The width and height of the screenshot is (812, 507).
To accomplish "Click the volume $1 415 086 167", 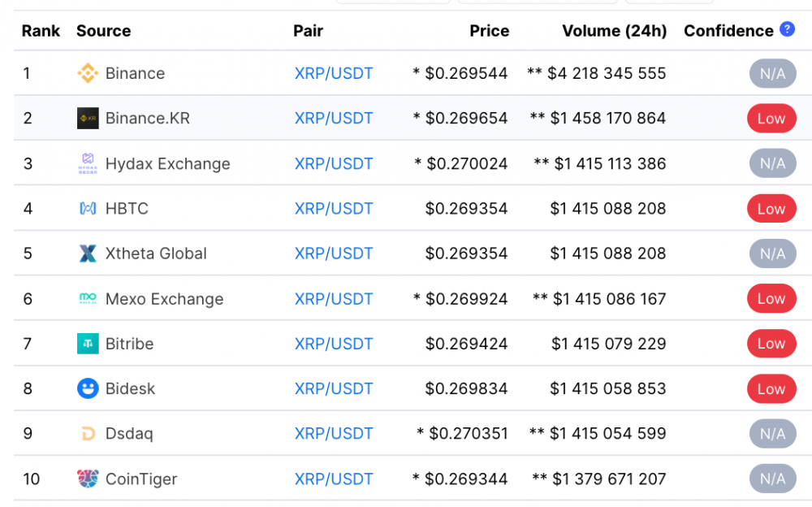I will click(610, 299).
